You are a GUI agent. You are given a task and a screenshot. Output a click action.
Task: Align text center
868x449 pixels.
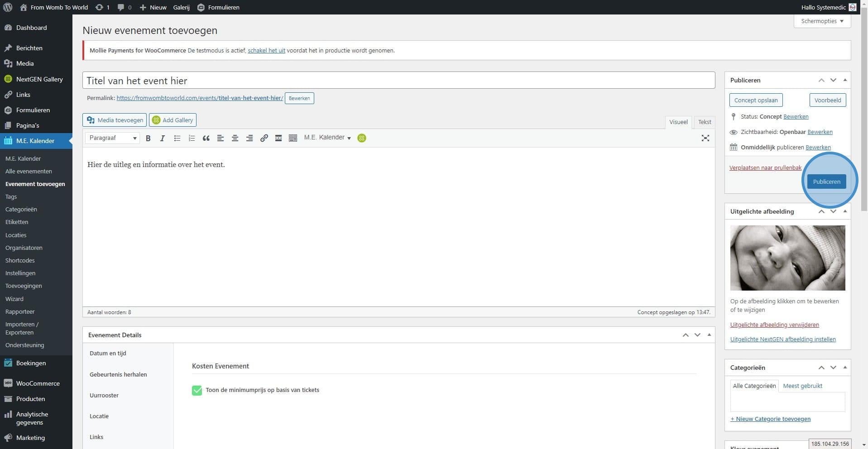coord(235,138)
